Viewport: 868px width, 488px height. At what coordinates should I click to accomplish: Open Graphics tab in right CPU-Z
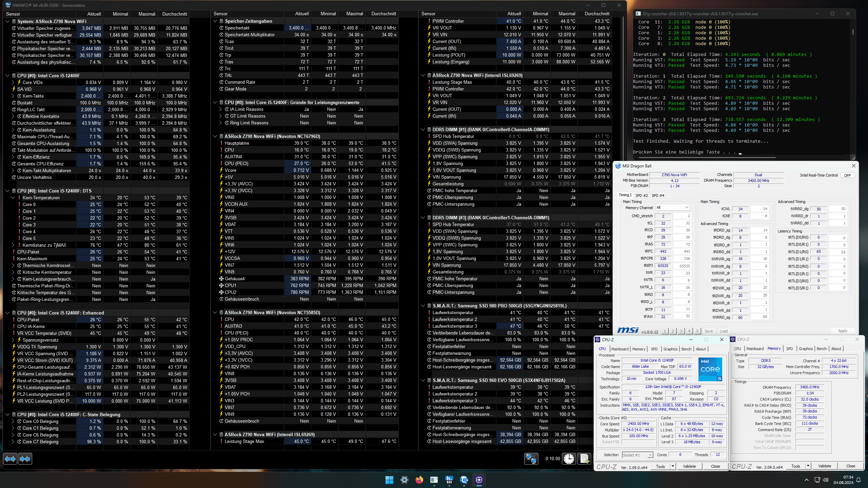[806, 349]
